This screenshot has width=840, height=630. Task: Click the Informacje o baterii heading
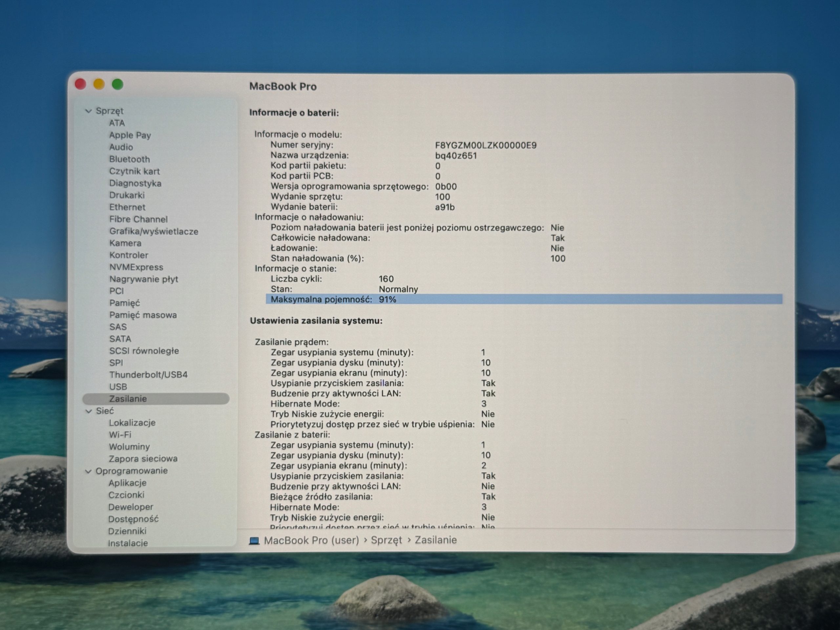point(294,113)
